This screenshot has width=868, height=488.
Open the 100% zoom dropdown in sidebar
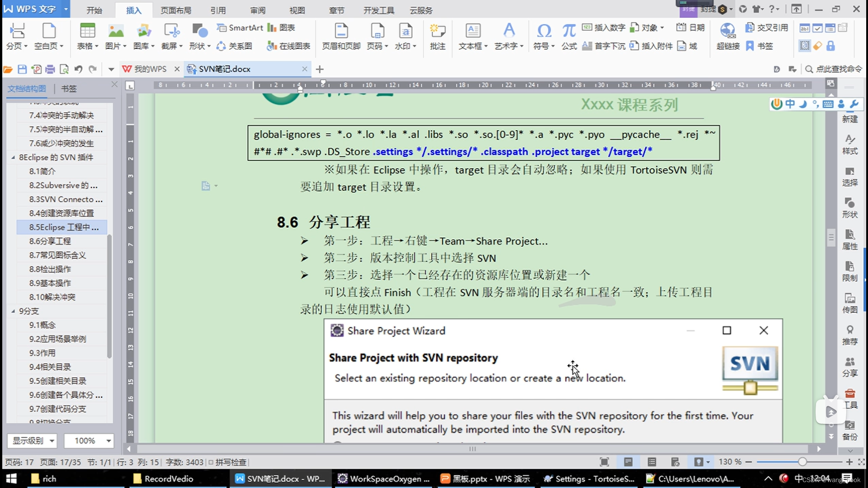click(x=89, y=441)
